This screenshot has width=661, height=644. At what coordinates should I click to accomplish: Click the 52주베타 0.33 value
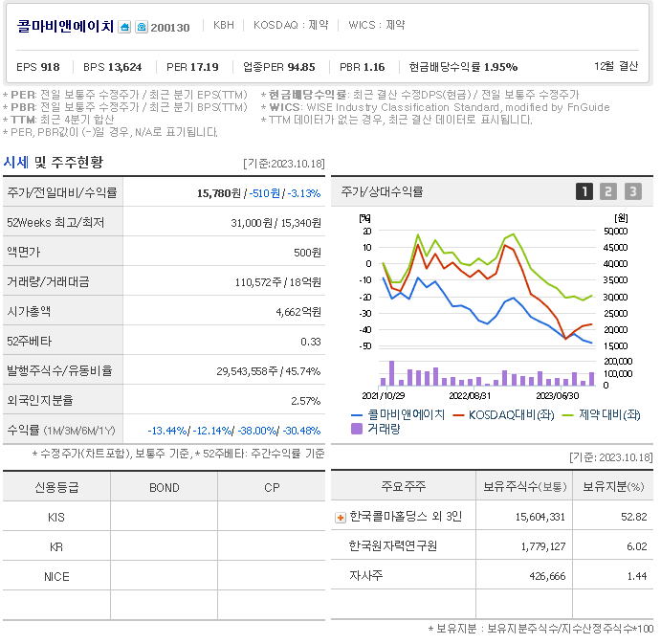pyautogui.click(x=311, y=342)
